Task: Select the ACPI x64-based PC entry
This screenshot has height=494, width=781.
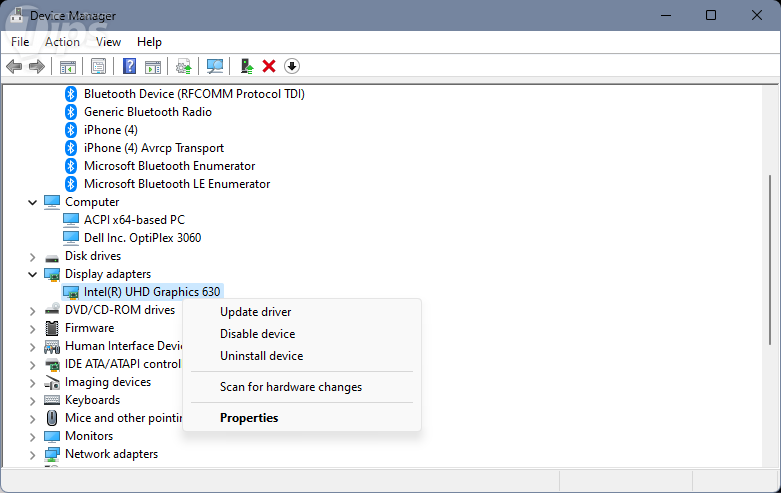Action: click(x=134, y=220)
